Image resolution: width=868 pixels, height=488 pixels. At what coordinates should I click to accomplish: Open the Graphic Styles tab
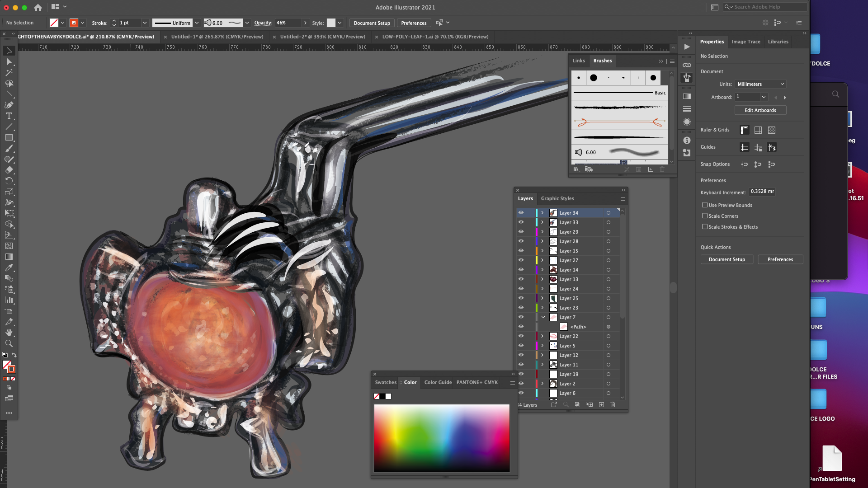(557, 198)
